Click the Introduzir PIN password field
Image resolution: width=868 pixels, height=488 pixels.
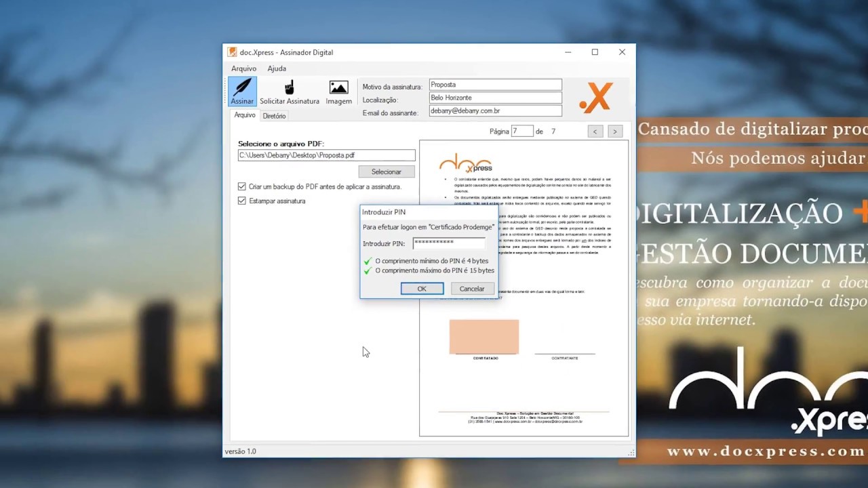click(x=449, y=243)
